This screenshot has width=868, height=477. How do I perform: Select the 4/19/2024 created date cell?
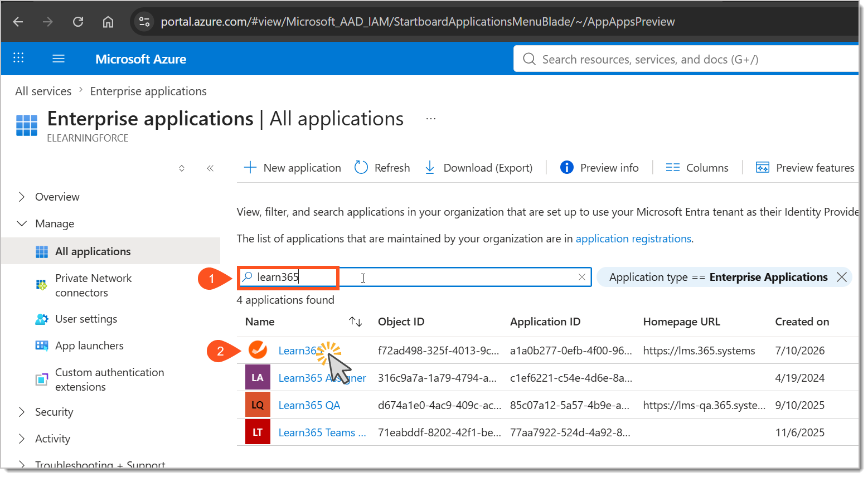799,378
